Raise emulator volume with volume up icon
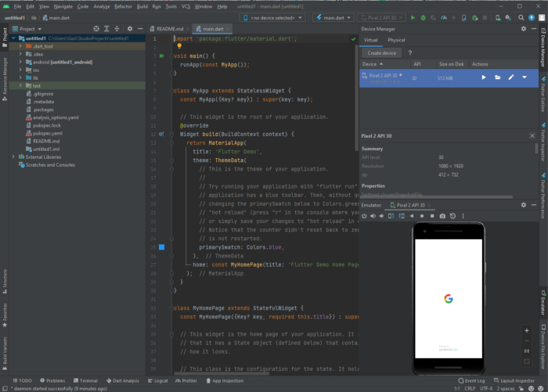 pyautogui.click(x=373, y=216)
